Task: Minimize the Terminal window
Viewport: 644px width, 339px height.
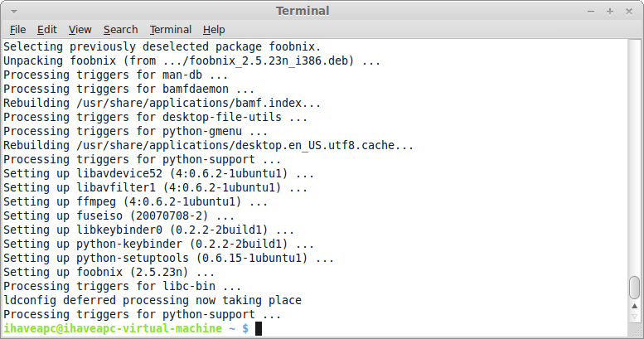Action: tap(591, 12)
